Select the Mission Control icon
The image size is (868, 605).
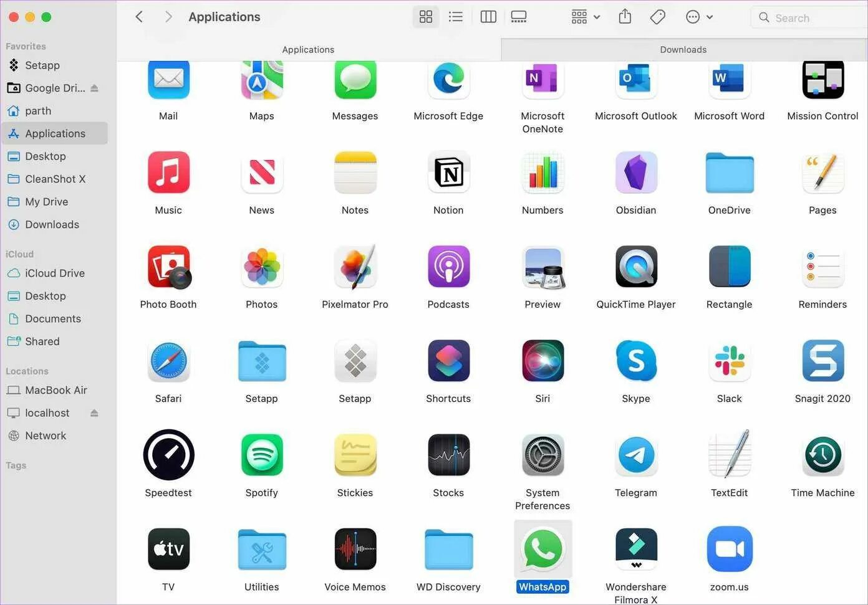click(823, 80)
